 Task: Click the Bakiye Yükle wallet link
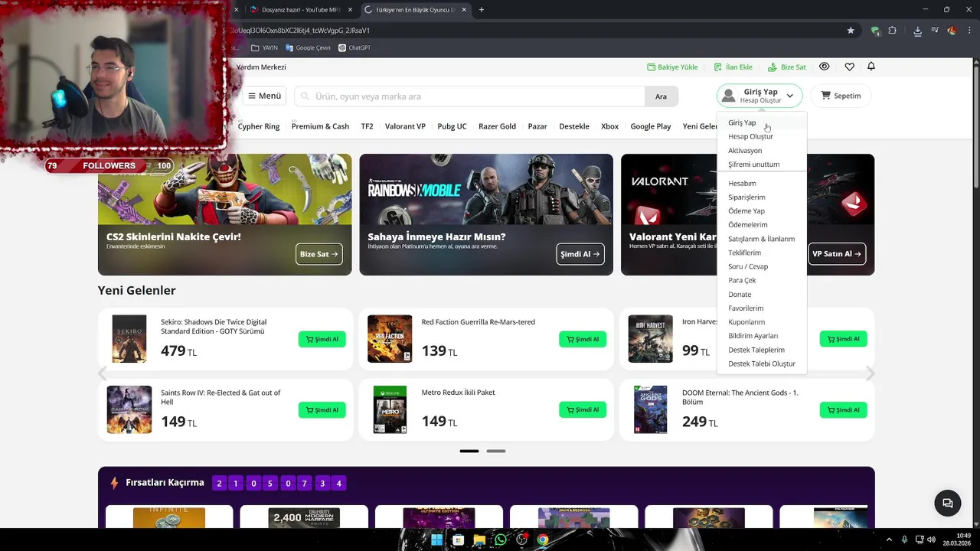(672, 67)
